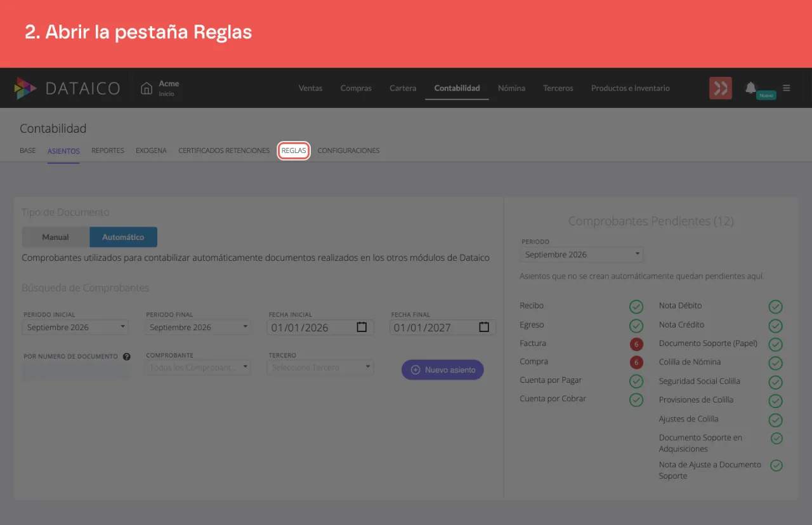Open the Nómina menu
The height and width of the screenshot is (525, 812).
click(511, 88)
